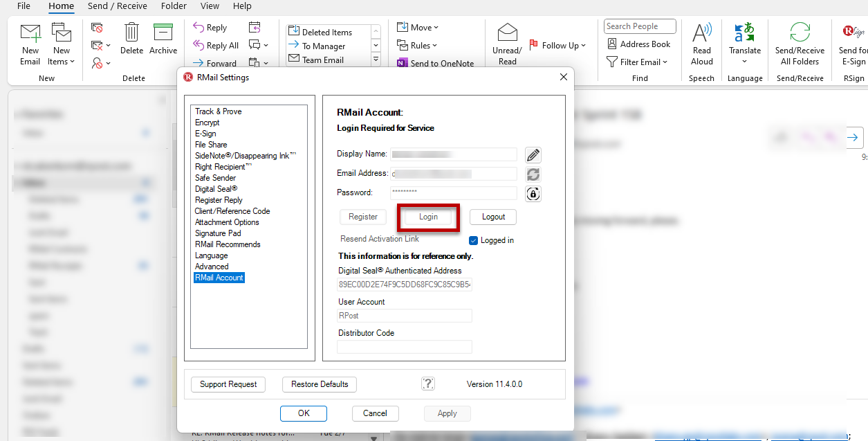Open the Address Book
Screen dimensions: 868x441
639,44
